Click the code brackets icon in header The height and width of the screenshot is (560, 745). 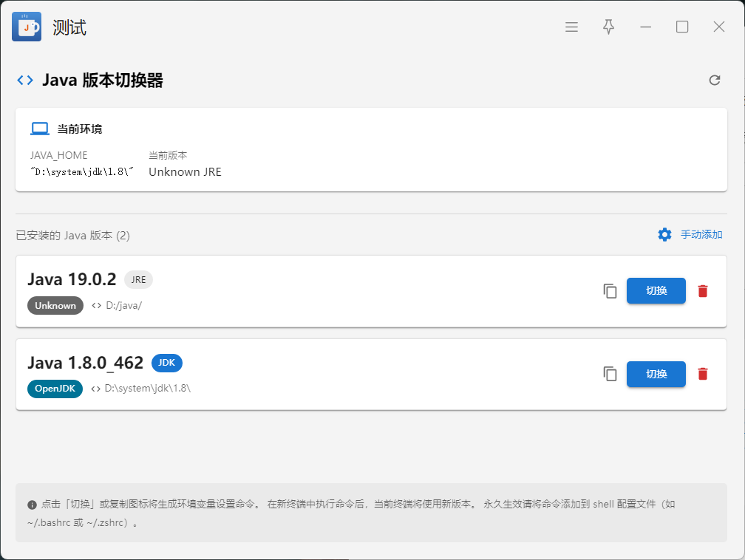(x=25, y=81)
